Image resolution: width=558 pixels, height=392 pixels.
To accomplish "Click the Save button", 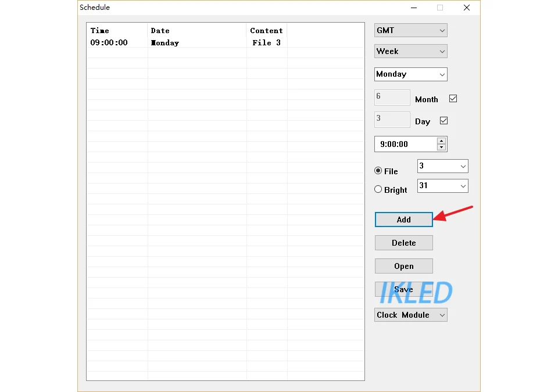I will [404, 289].
